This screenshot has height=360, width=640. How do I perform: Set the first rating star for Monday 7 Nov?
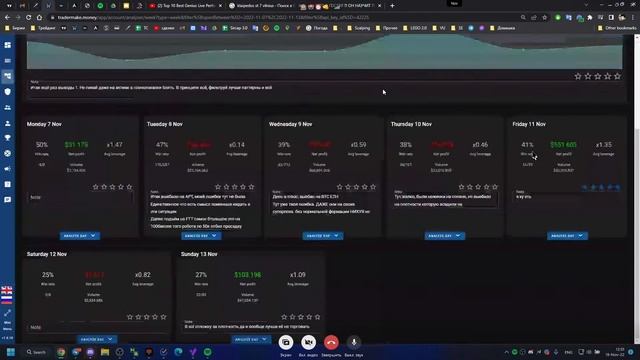point(96,187)
